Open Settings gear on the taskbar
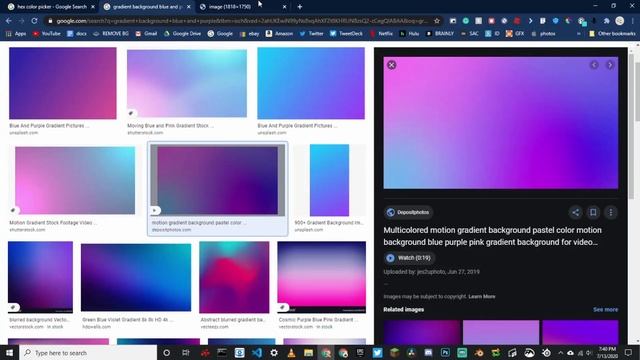 pyautogui.click(x=274, y=353)
